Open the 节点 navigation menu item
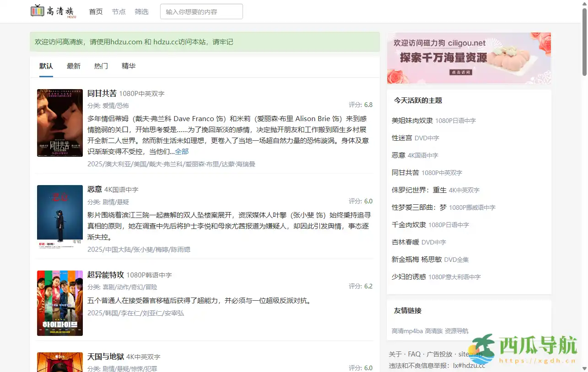This screenshot has height=372, width=588. click(119, 12)
